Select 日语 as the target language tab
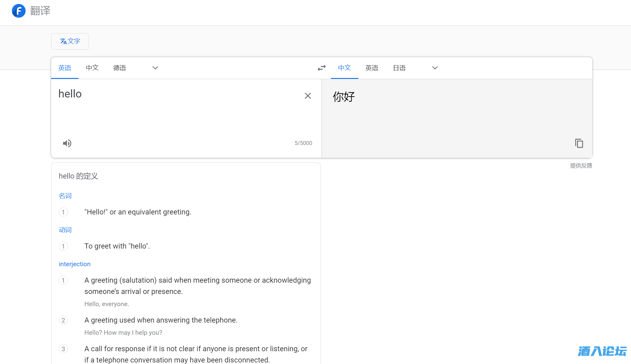Screen dimensions: 631x364 tap(399, 68)
